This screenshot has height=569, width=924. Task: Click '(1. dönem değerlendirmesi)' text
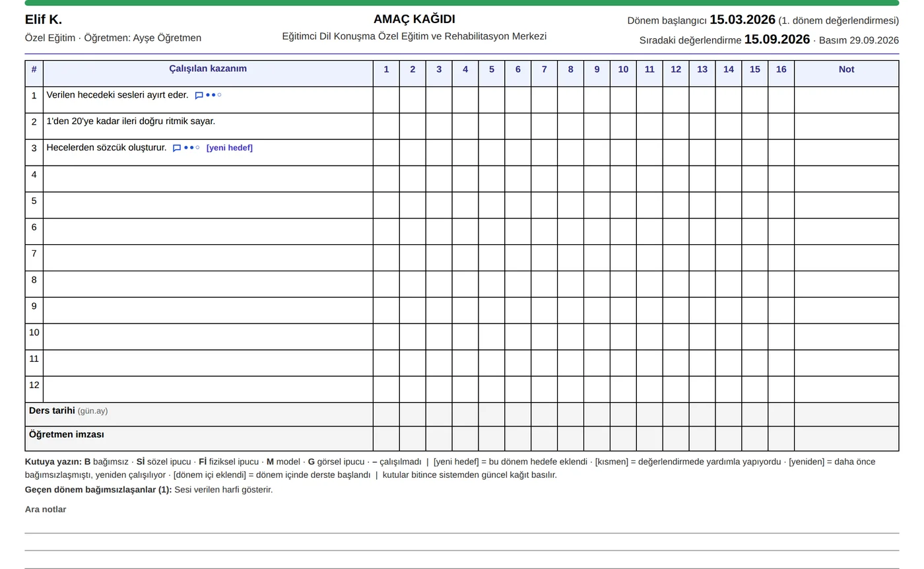point(839,20)
